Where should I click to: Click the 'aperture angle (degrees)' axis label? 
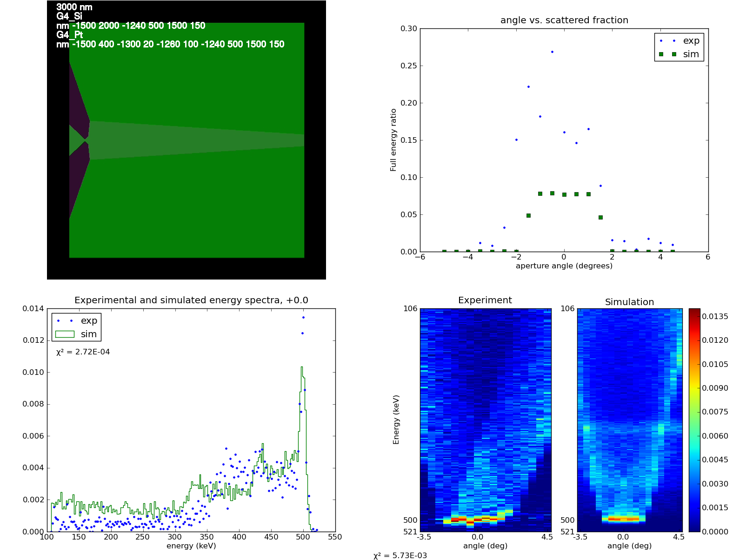coord(564,266)
